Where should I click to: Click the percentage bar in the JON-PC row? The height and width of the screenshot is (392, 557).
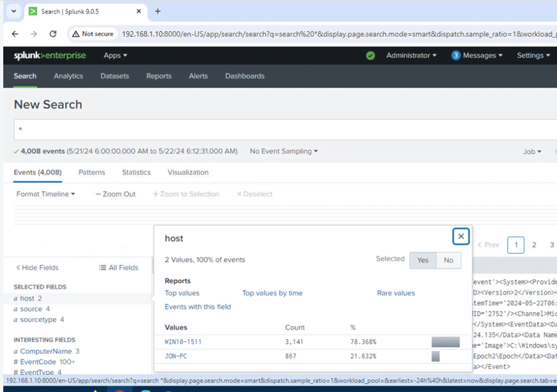pyautogui.click(x=435, y=356)
